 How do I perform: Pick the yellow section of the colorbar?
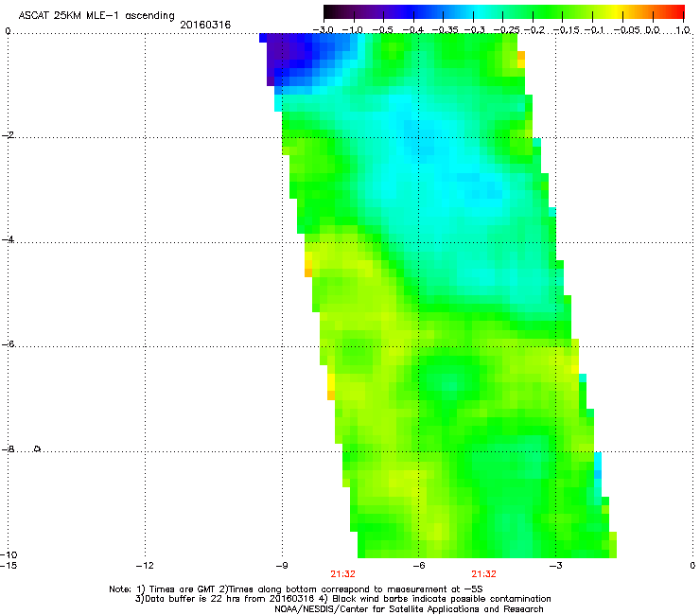616,12
